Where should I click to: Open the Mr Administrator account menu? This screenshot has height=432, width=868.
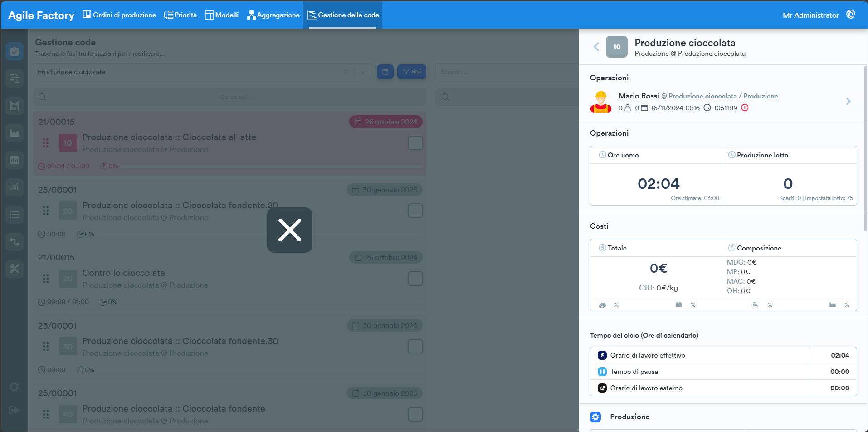pos(810,15)
